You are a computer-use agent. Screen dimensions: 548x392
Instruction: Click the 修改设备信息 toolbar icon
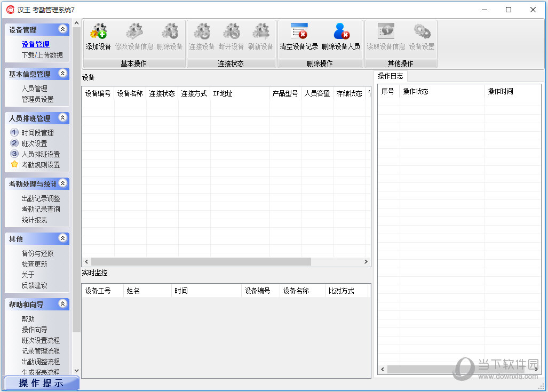(134, 31)
